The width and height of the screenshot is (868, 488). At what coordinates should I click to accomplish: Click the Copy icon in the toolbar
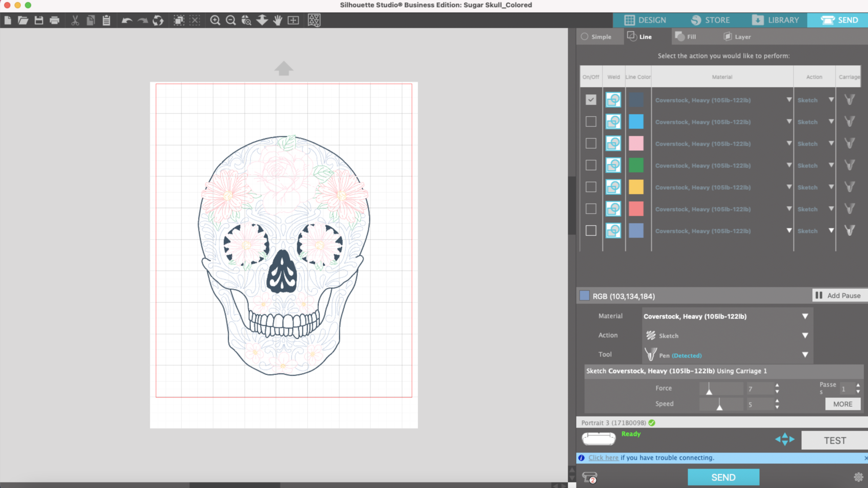[x=91, y=20]
